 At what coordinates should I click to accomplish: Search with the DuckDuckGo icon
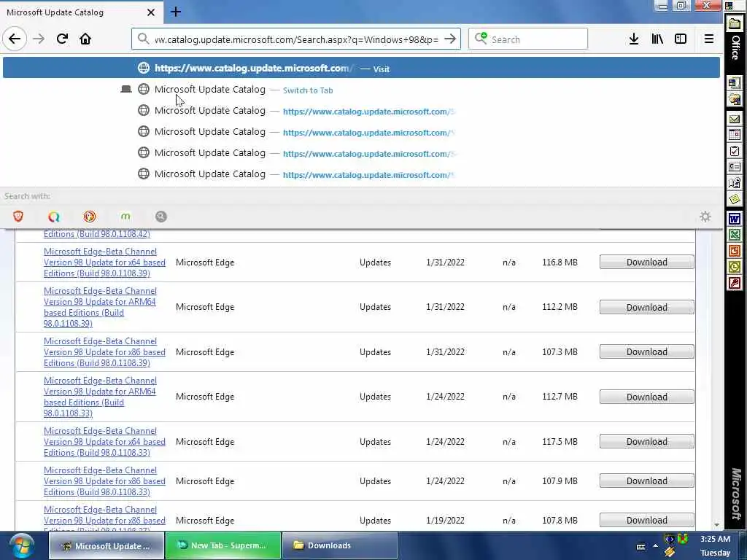pos(90,217)
